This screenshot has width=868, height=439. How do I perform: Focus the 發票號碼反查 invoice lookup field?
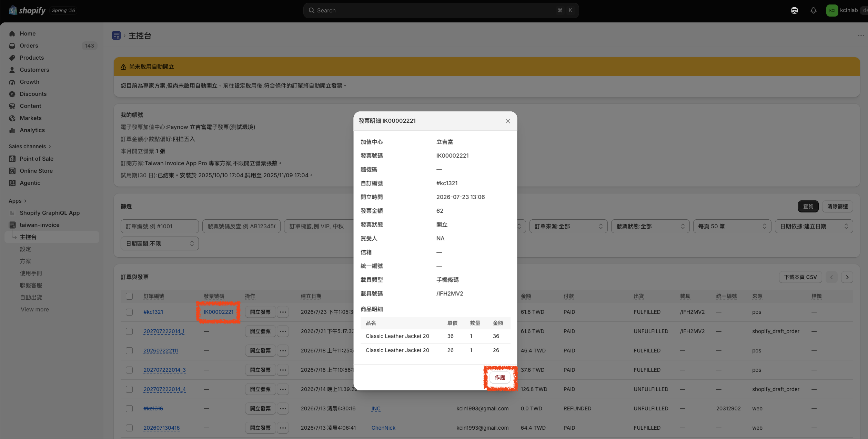click(241, 226)
